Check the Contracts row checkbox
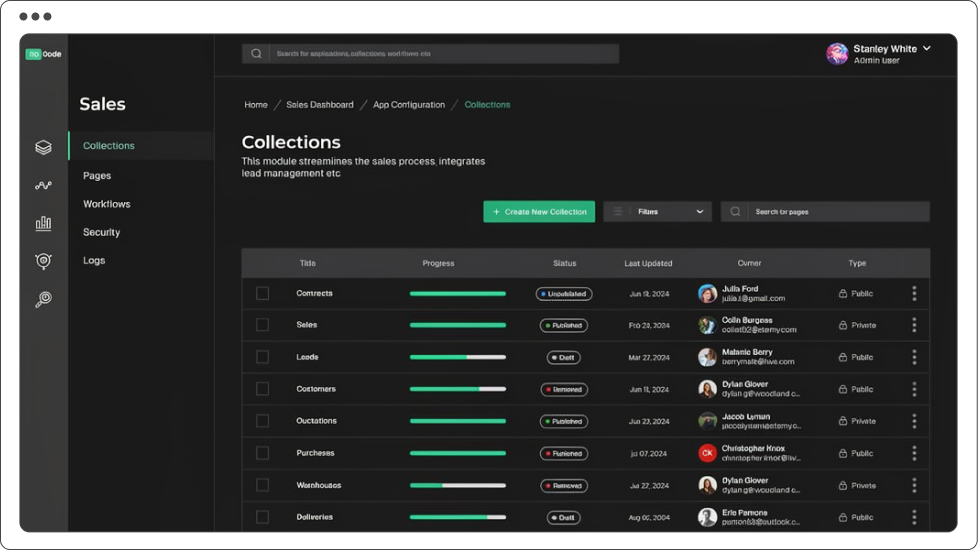 [x=263, y=293]
